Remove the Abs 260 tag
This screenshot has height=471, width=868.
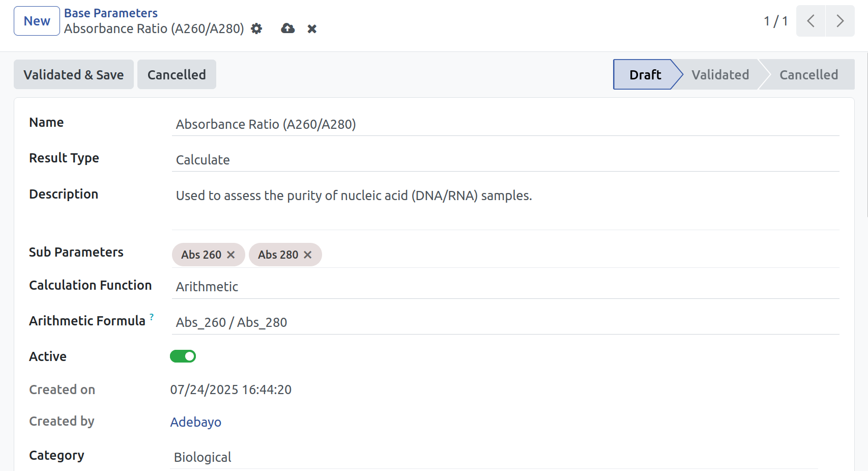pos(230,255)
